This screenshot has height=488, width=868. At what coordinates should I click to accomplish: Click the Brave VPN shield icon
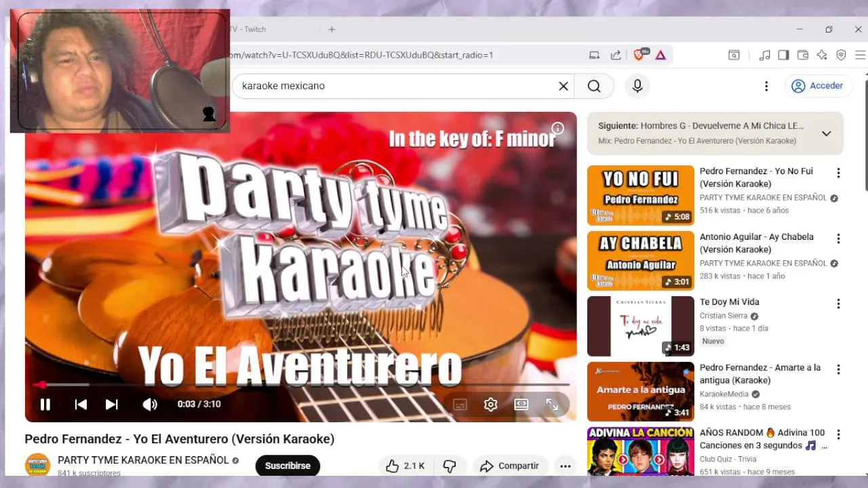point(841,55)
